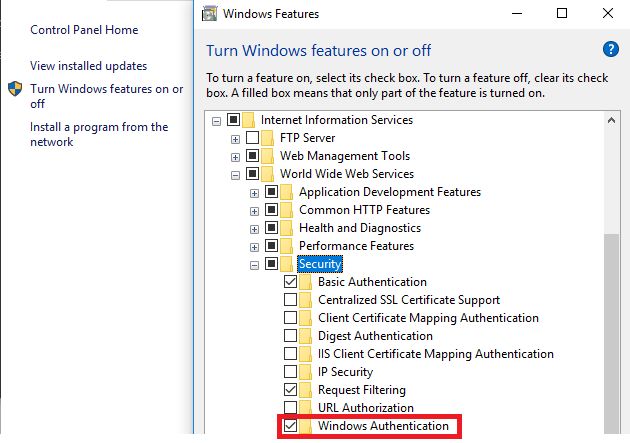Viewport: 630px width, 443px height.
Task: Collapse the World Wide Web Services node
Action: (x=235, y=176)
